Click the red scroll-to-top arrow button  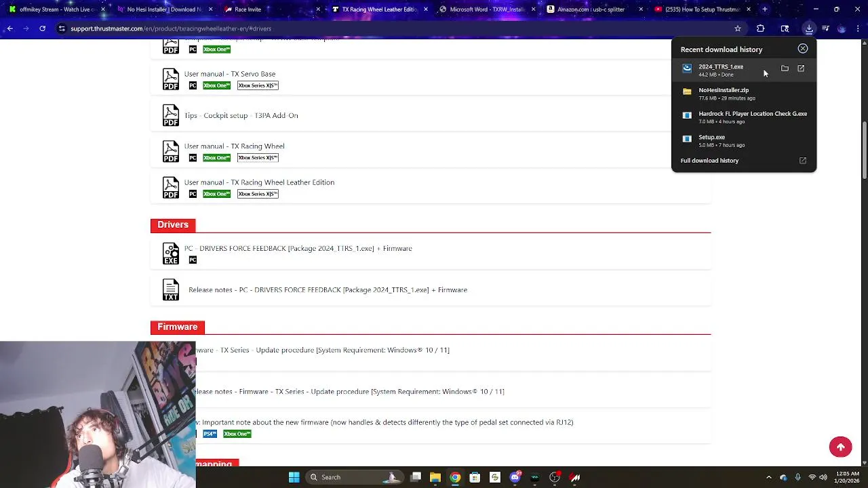tap(840, 447)
